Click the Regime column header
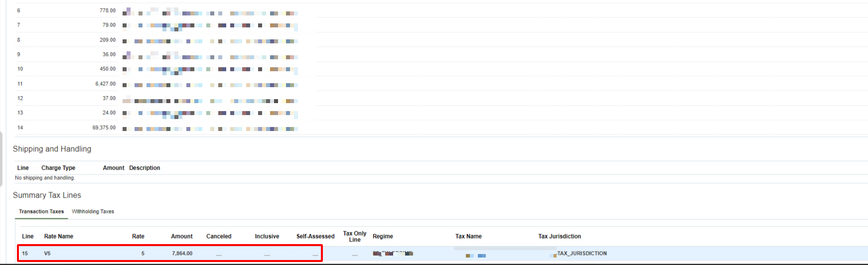 pos(383,237)
